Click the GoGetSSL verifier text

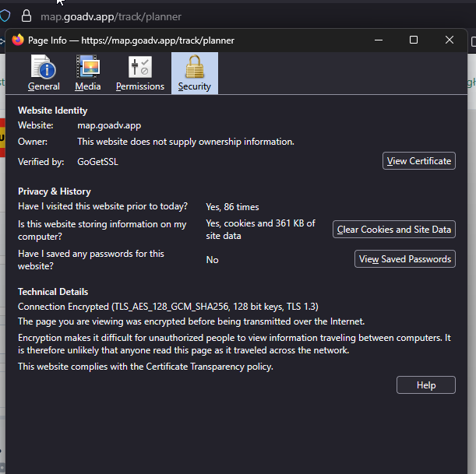coord(97,162)
